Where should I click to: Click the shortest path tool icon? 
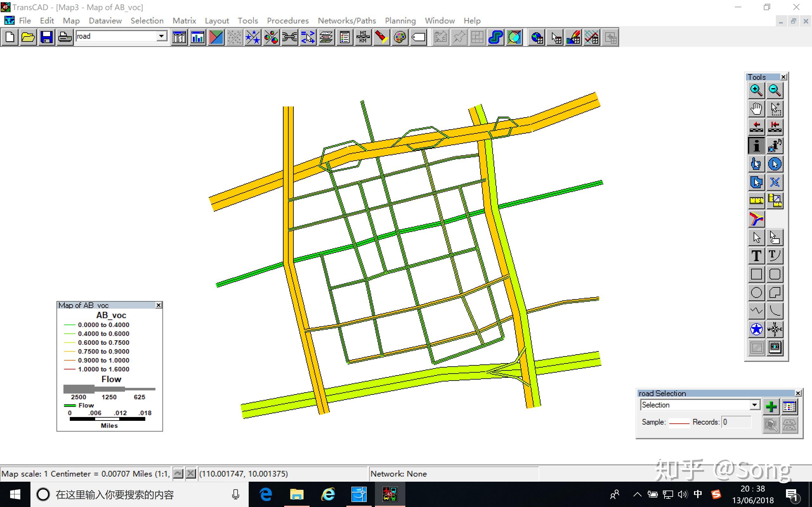tap(756, 219)
